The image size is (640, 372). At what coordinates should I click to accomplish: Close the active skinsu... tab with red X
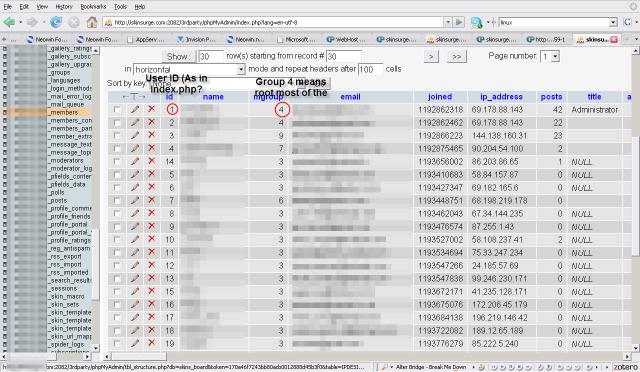click(x=614, y=39)
